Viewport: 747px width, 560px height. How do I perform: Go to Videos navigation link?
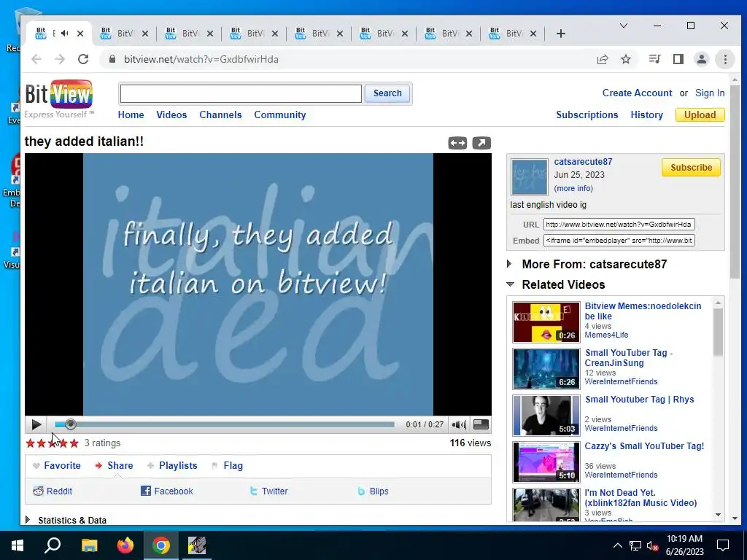171,114
